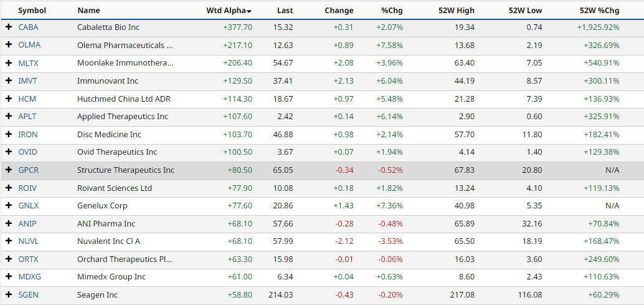644x305 pixels.
Task: Click the plus icon for ORTX
Action: pyautogui.click(x=9, y=259)
